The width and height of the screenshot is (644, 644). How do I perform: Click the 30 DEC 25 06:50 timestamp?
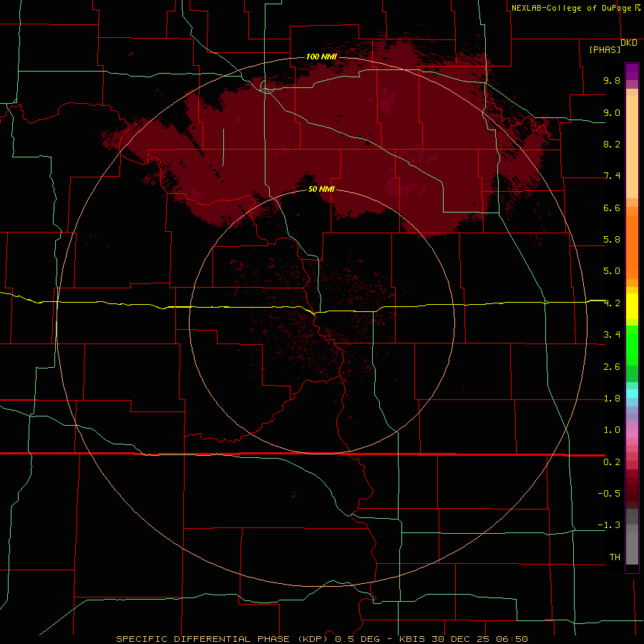[479, 639]
